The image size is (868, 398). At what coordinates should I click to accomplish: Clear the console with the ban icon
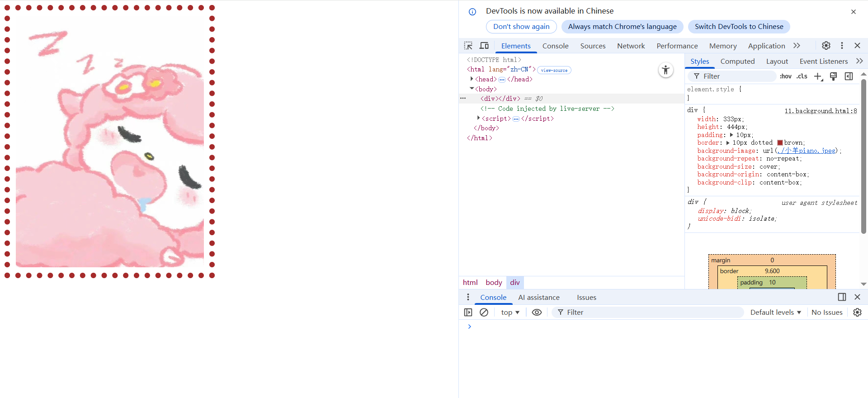pyautogui.click(x=484, y=313)
